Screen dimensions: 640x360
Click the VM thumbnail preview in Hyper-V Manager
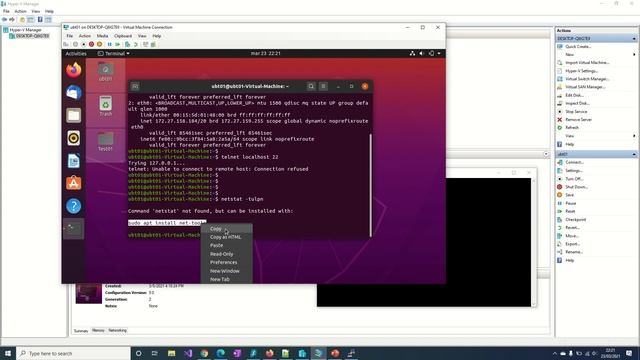click(x=89, y=294)
